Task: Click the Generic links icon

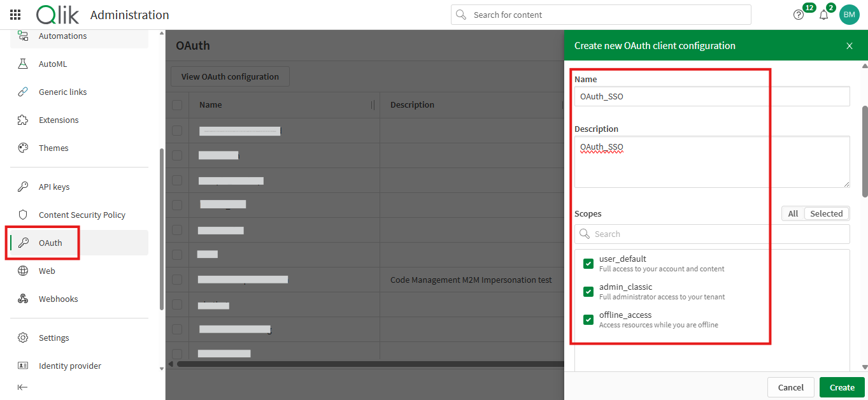Action: coord(23,92)
